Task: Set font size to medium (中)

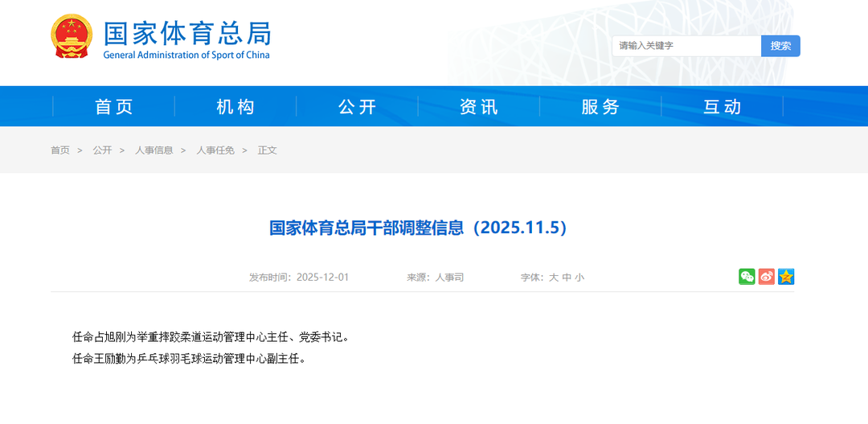Action: (567, 278)
